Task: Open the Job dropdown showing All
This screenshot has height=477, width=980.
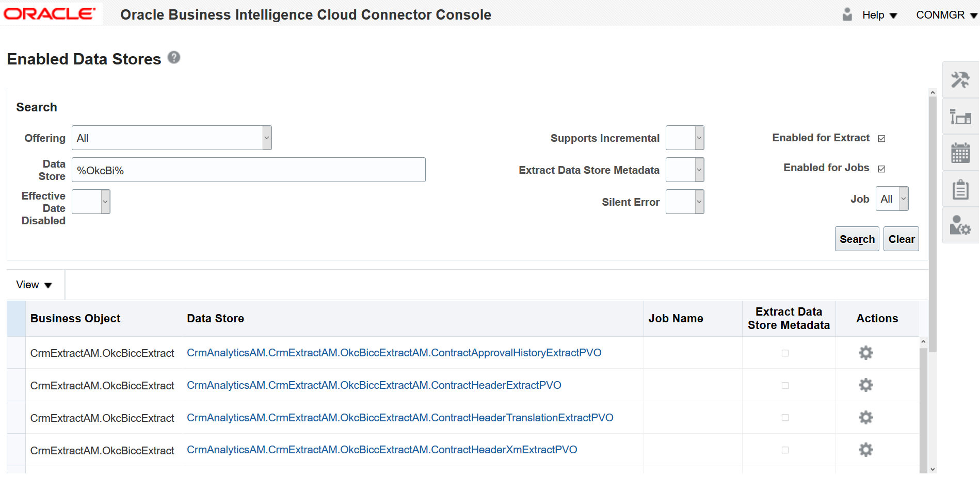Action: [x=892, y=199]
